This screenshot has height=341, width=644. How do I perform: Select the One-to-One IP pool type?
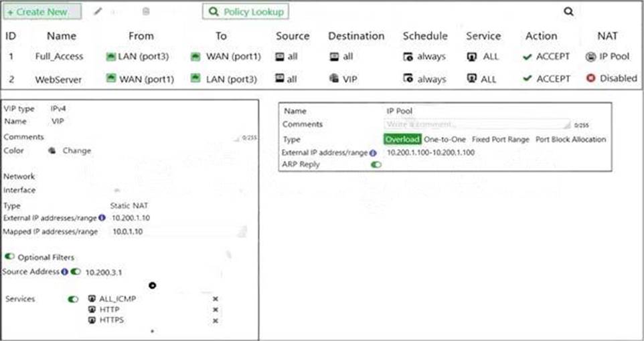point(445,140)
